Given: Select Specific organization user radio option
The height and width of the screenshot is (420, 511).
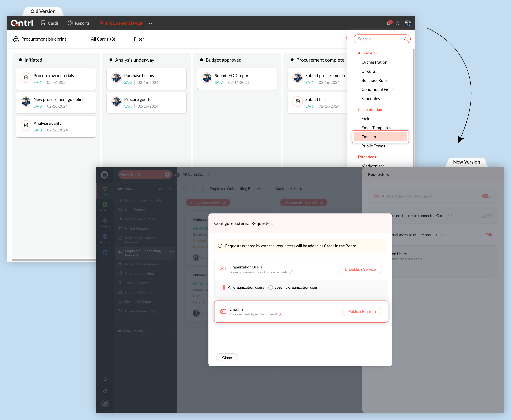Looking at the screenshot, I should (x=271, y=287).
